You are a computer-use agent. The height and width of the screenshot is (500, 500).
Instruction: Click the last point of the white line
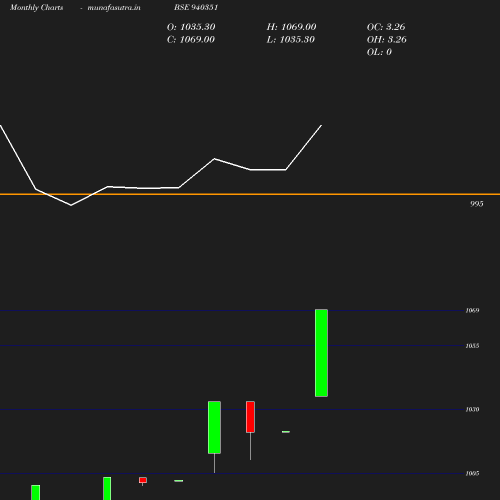[321, 126]
